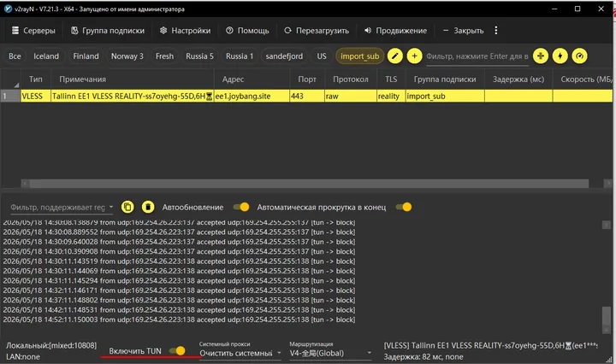Click the lightning bolt icon button

[x=560, y=56]
